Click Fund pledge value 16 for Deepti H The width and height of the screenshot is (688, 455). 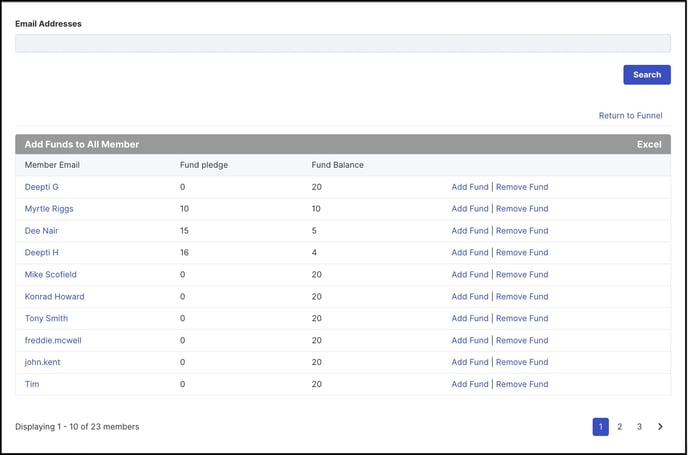184,252
